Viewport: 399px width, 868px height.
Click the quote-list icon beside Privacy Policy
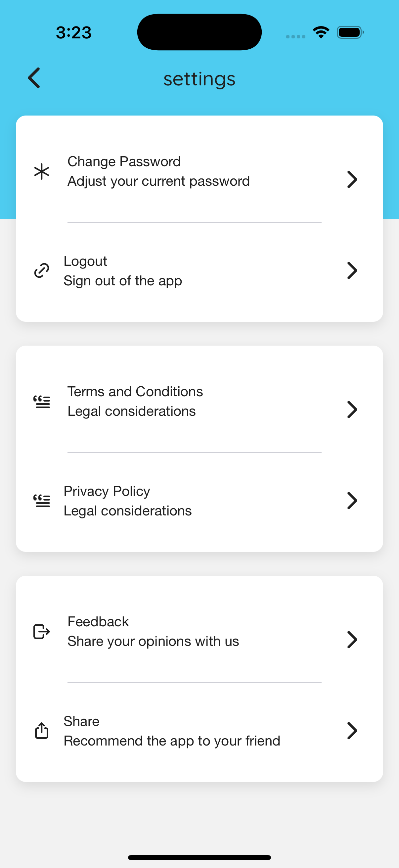(42, 501)
